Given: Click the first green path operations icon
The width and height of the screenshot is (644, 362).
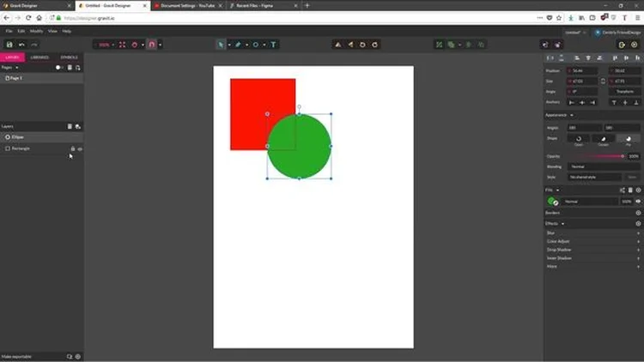Looking at the screenshot, I should (x=439, y=45).
